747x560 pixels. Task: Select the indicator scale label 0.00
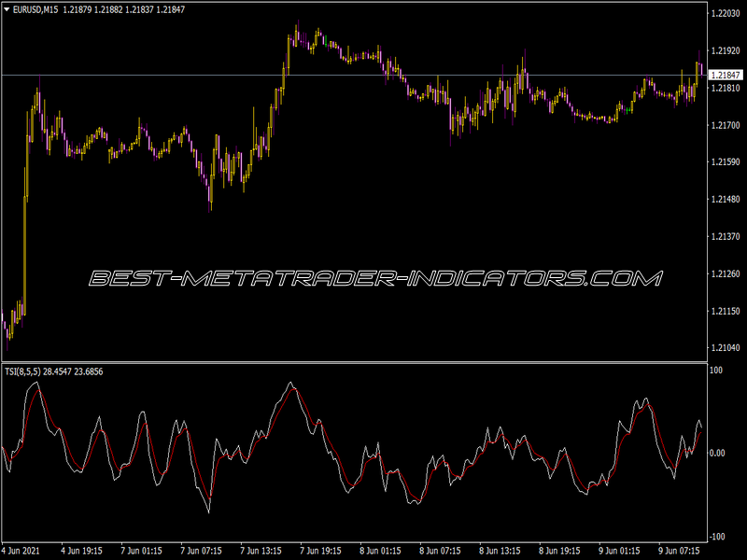717,453
